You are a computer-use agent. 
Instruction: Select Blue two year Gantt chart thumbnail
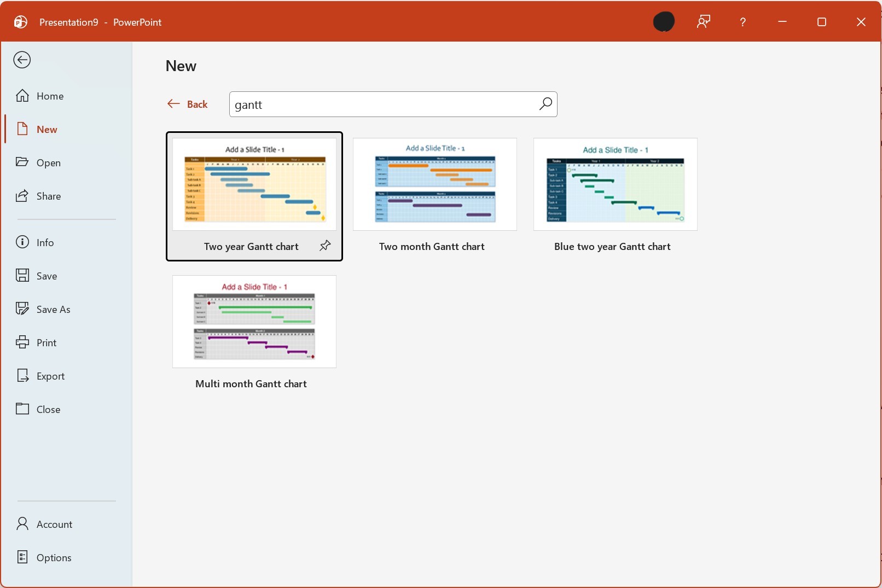tap(616, 184)
